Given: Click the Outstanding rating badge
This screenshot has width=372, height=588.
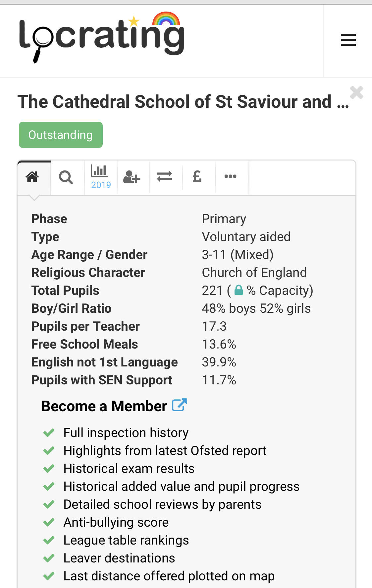Looking at the screenshot, I should pyautogui.click(x=61, y=135).
